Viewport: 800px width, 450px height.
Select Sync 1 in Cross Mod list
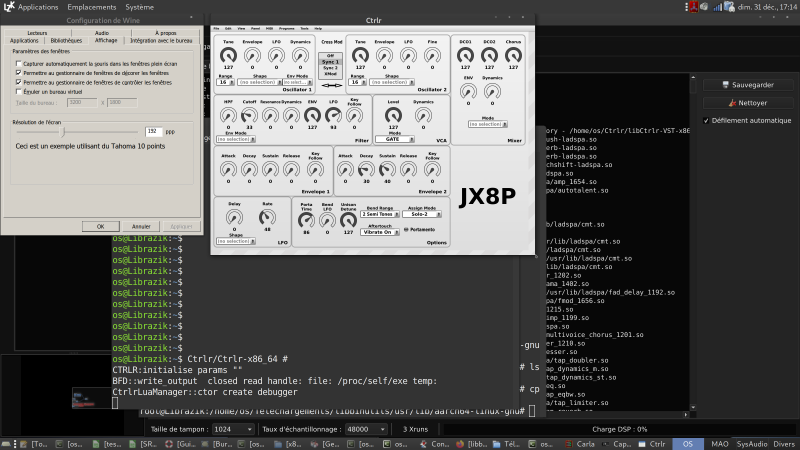click(x=331, y=62)
